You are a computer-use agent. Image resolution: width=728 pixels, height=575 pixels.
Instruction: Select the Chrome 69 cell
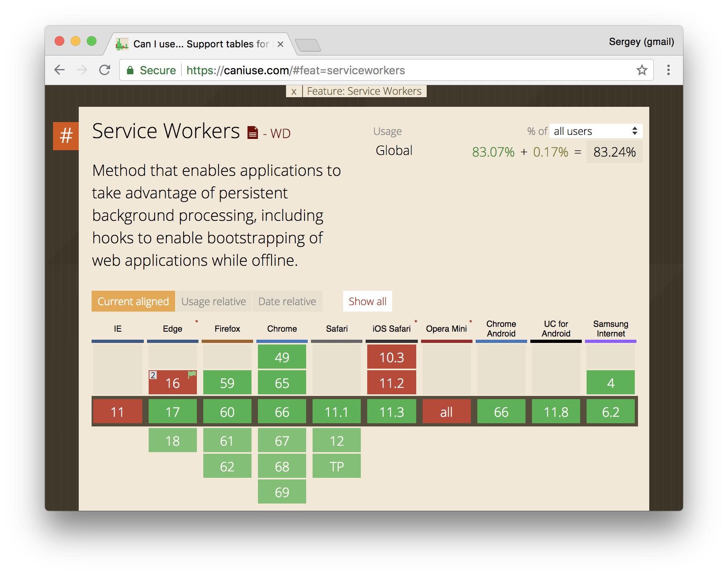click(x=282, y=492)
